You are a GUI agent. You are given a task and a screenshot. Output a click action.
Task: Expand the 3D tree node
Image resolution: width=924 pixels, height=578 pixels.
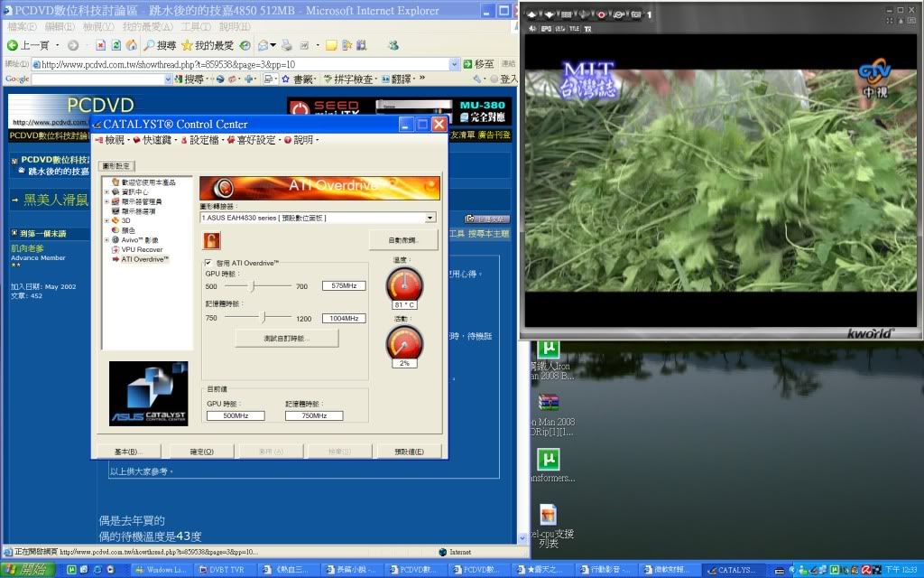[x=106, y=220]
